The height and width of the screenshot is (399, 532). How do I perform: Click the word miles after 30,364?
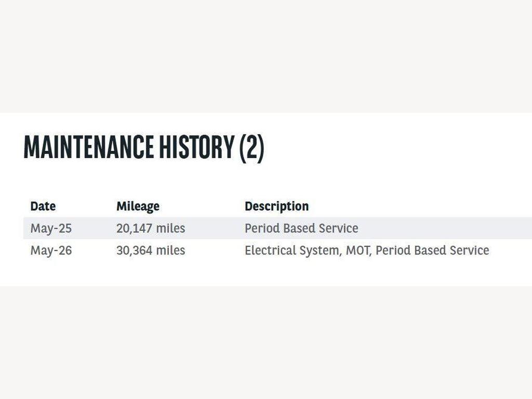(x=170, y=250)
